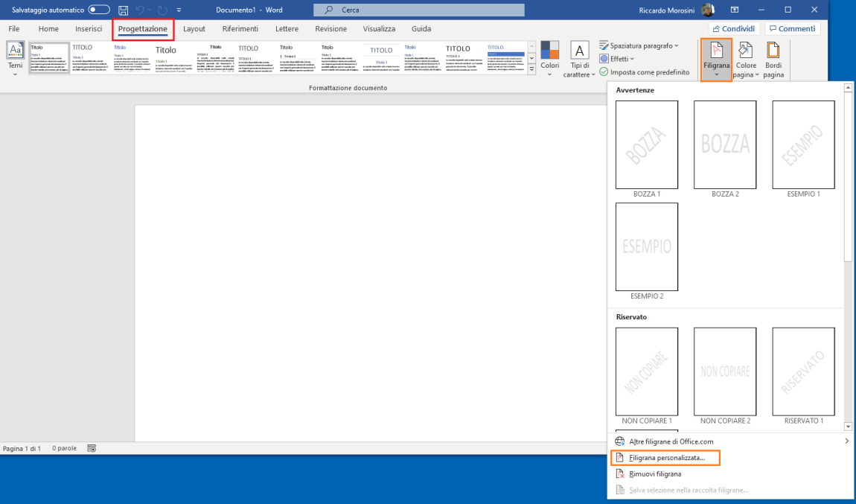Image resolution: width=856 pixels, height=504 pixels.
Task: Click ribbon display options icon
Action: [734, 10]
